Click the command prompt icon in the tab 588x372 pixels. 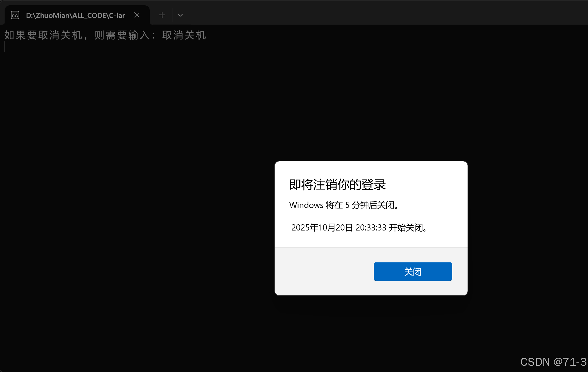tap(15, 15)
